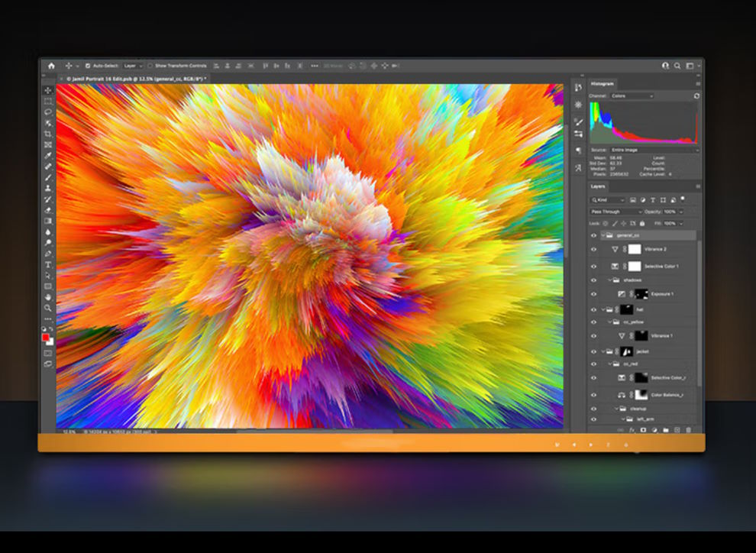The image size is (756, 553).
Task: Switch to the Layers panel tab
Action: [598, 186]
